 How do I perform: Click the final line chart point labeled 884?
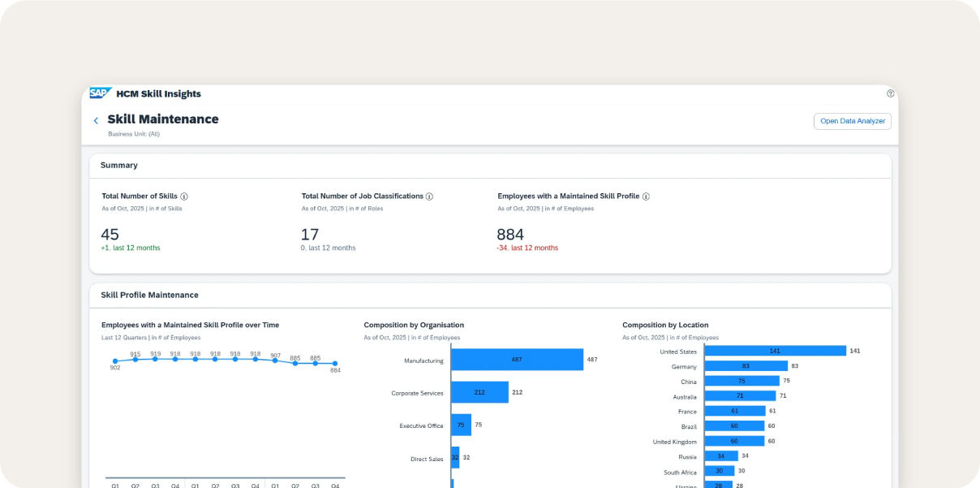(335, 364)
